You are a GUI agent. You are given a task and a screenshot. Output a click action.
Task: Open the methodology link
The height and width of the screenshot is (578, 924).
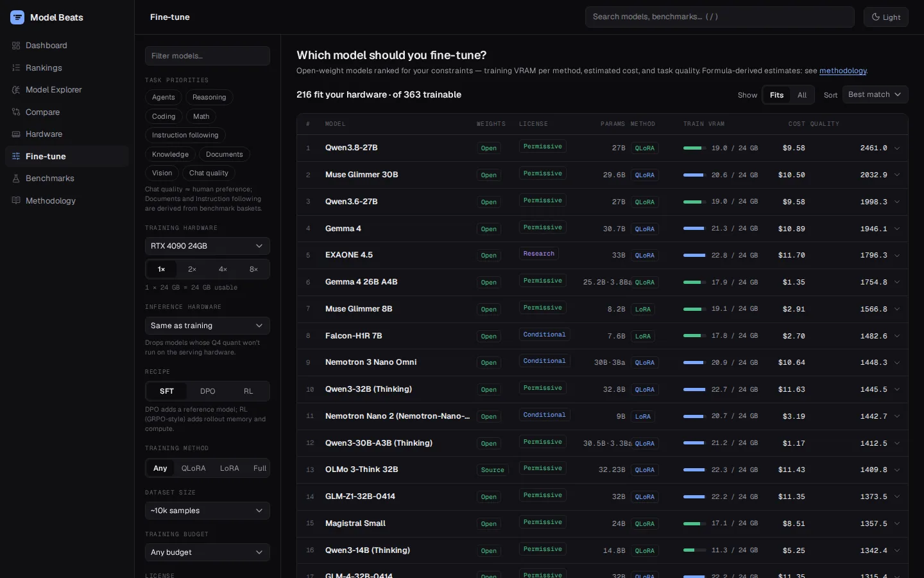coord(843,71)
